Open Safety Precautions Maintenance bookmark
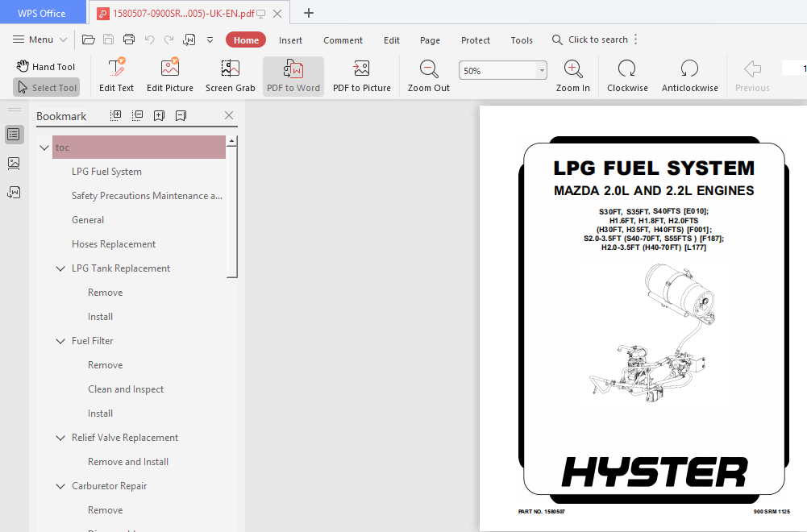Viewport: 807px width, 532px height. [148, 196]
